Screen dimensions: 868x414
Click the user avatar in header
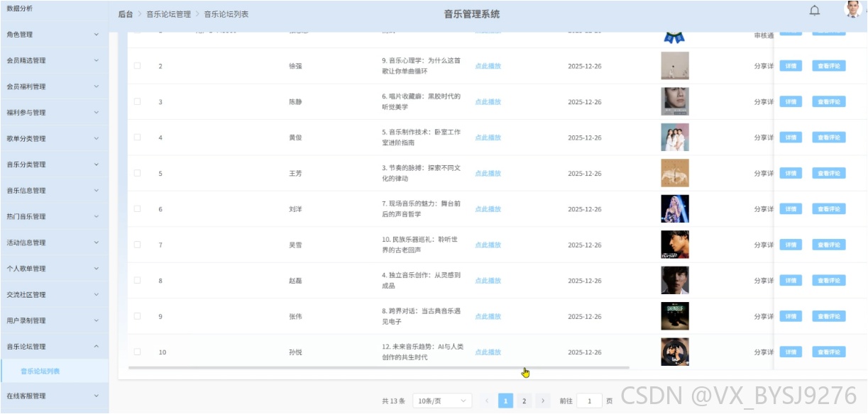[853, 9]
